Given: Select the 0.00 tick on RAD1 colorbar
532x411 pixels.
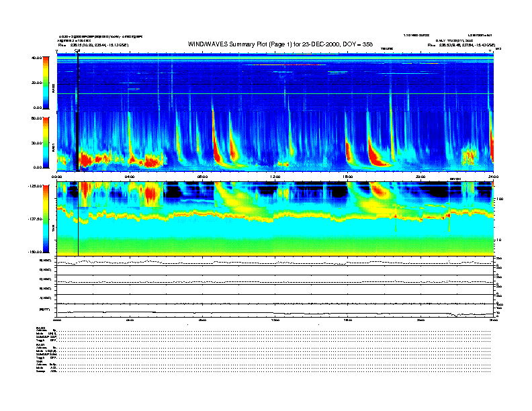Looking at the screenshot, I should point(38,167).
